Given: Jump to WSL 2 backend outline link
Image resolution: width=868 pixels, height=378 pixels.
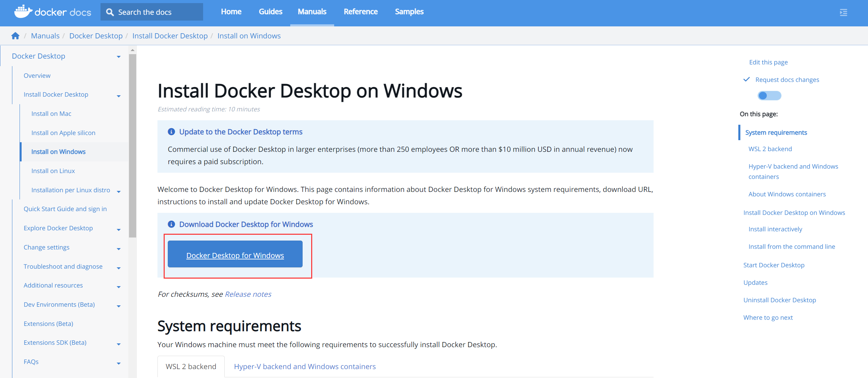Looking at the screenshot, I should click(x=770, y=149).
